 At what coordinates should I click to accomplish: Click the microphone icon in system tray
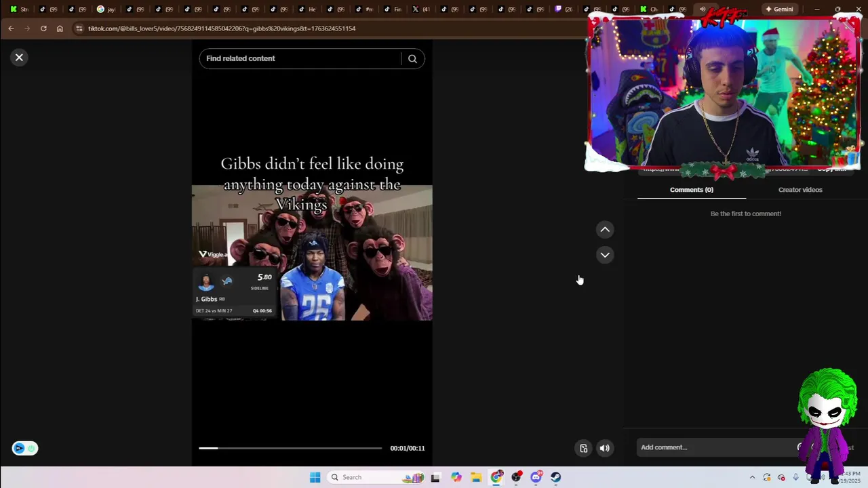point(796,477)
